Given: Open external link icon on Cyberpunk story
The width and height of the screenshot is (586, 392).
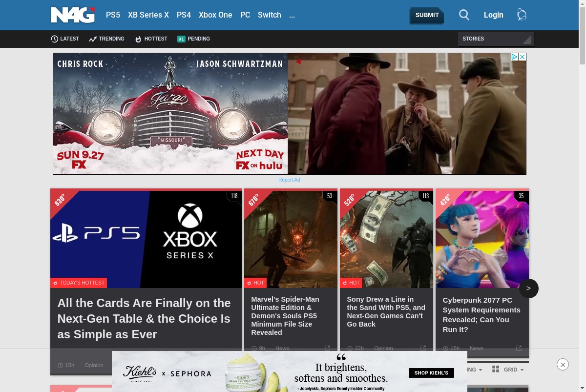Looking at the screenshot, I should click(x=519, y=348).
